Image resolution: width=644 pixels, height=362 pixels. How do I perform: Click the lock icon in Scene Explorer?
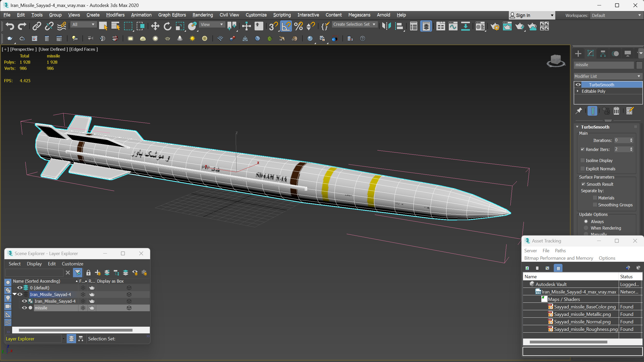[88, 273]
